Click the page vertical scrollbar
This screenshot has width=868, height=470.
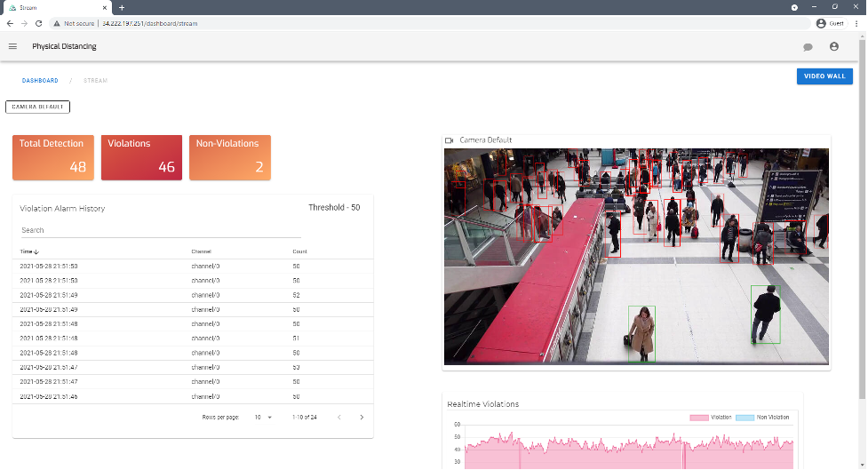point(862,219)
